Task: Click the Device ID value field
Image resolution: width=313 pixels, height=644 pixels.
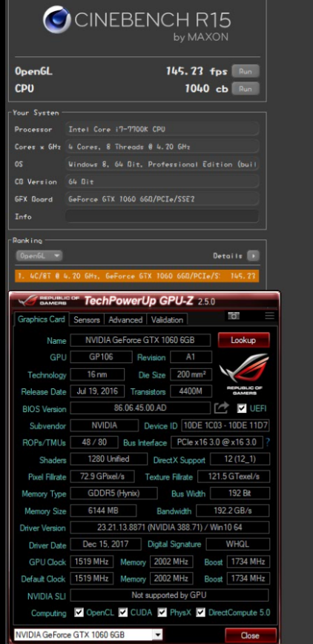Action: point(225,425)
